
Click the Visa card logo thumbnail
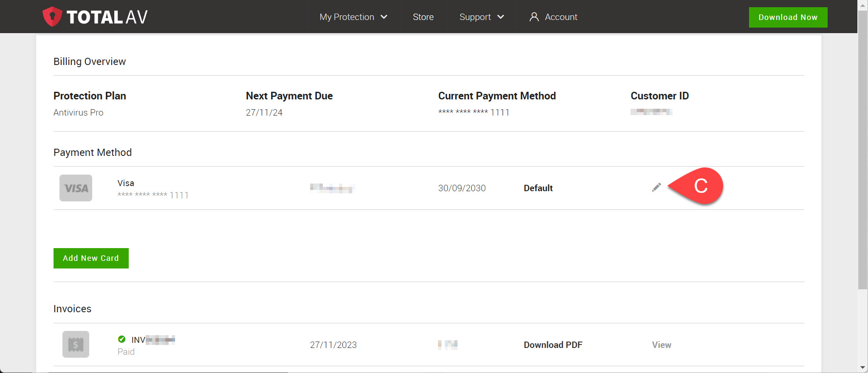tap(76, 188)
